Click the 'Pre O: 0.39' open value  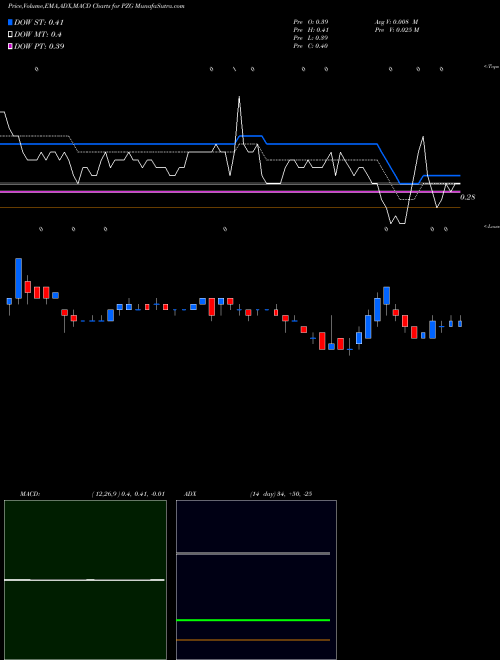click(311, 21)
